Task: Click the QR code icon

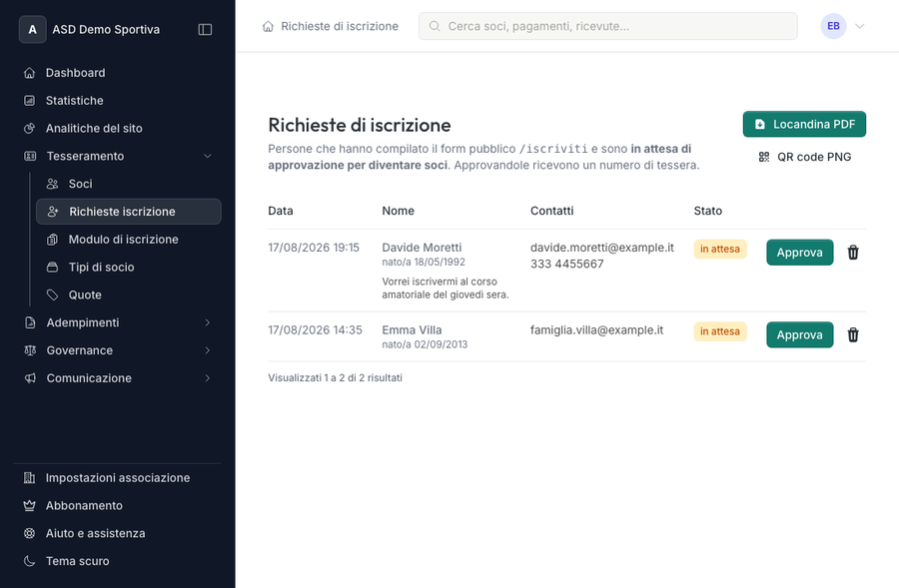Action: click(x=764, y=157)
